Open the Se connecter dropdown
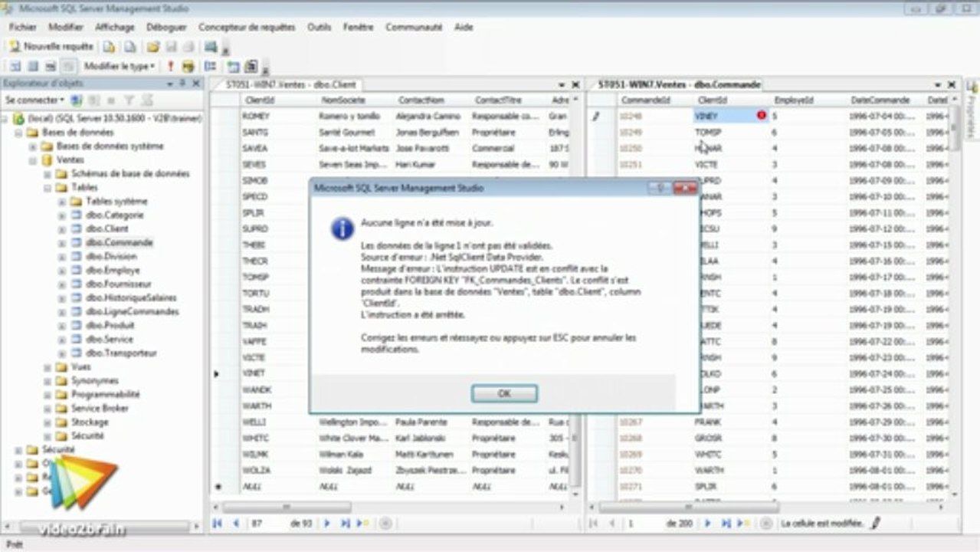Screen dimensions: 980x552 click(x=34, y=100)
